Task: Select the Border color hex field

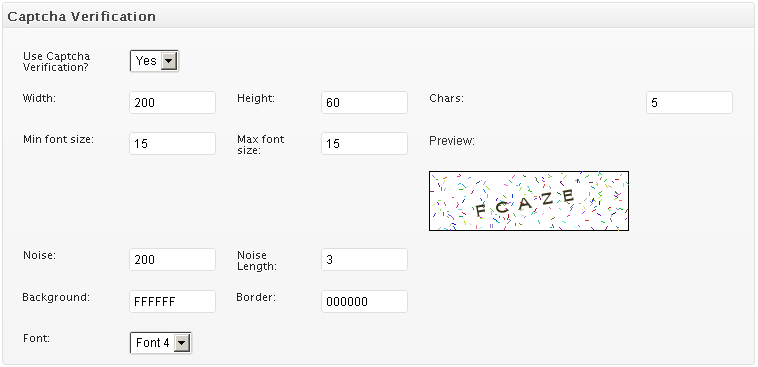Action: pyautogui.click(x=364, y=302)
